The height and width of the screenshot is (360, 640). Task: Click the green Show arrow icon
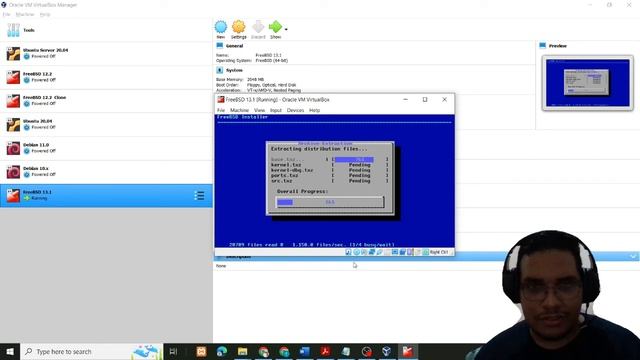(x=276, y=27)
